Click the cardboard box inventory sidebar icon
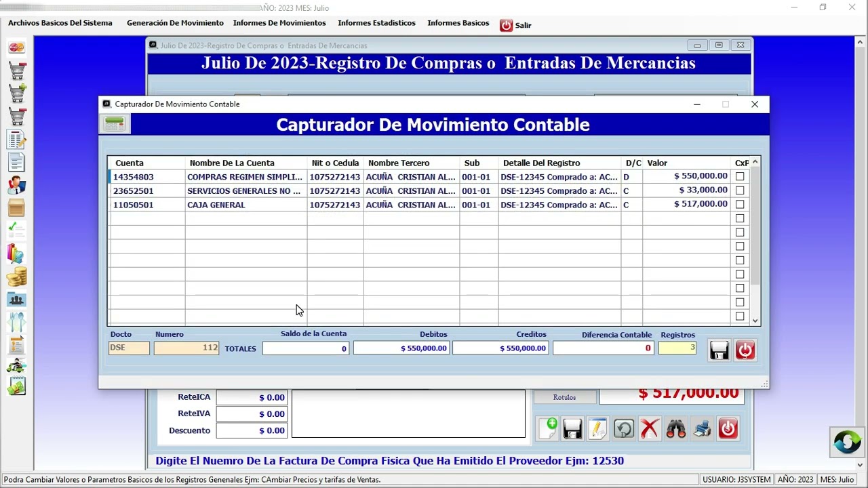This screenshot has width=868, height=488. click(16, 207)
